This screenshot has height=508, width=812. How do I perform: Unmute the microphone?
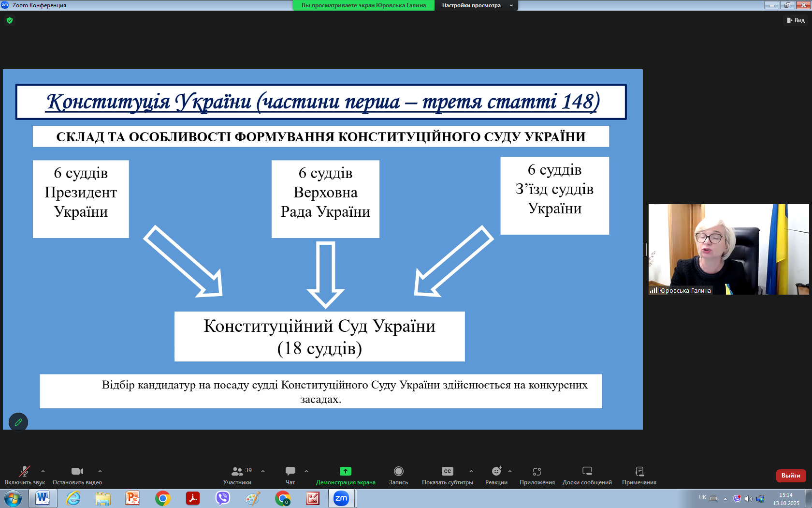pyautogui.click(x=24, y=471)
